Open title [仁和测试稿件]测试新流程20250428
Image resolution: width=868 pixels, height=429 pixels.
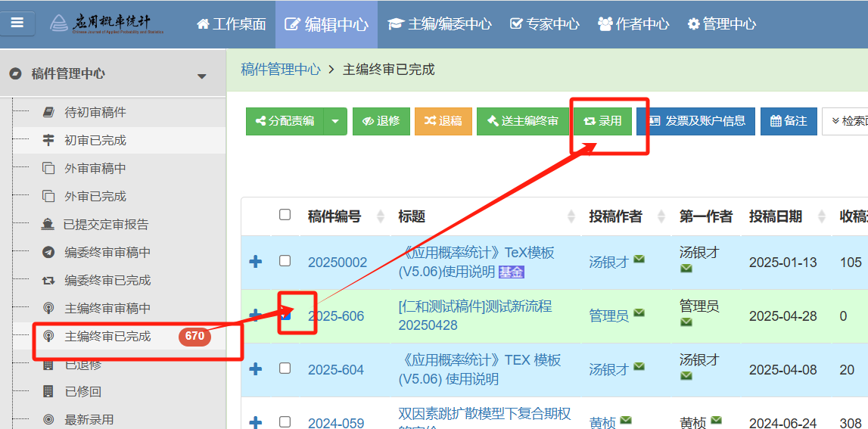pos(475,316)
